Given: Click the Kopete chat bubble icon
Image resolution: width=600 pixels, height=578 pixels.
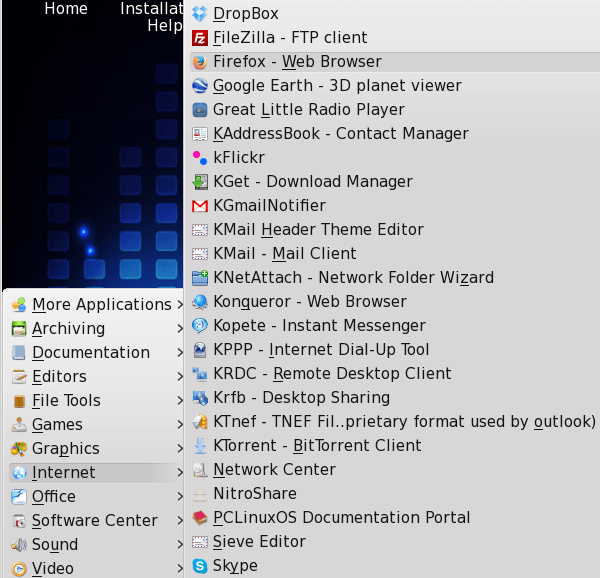Looking at the screenshot, I should [x=200, y=326].
